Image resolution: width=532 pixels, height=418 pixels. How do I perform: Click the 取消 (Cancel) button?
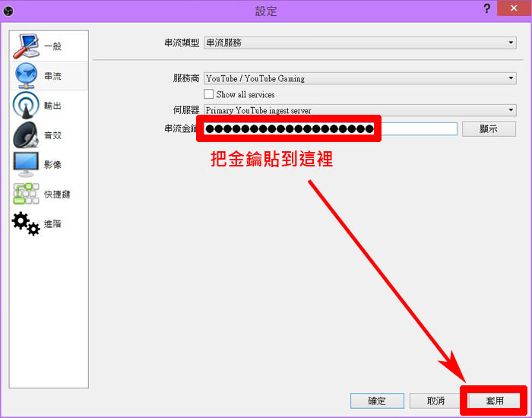436,401
